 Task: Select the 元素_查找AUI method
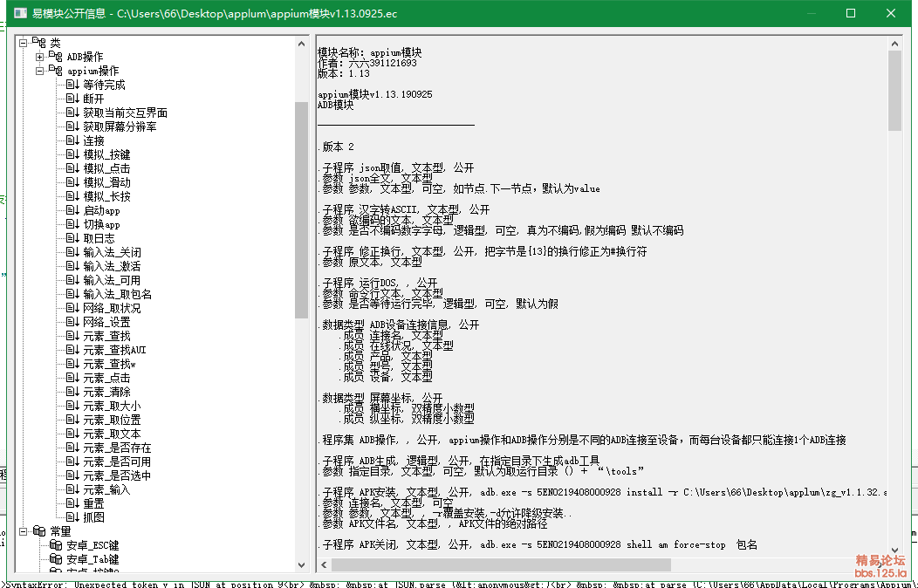point(114,350)
